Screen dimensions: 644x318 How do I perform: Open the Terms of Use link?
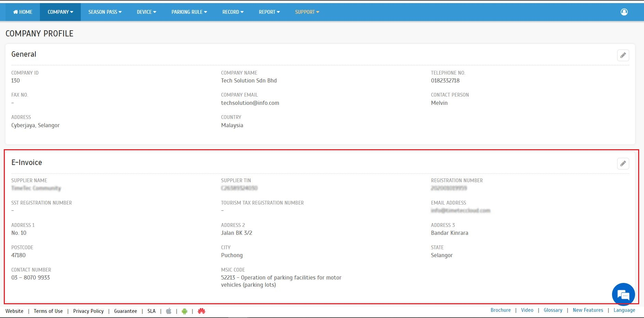coord(48,311)
